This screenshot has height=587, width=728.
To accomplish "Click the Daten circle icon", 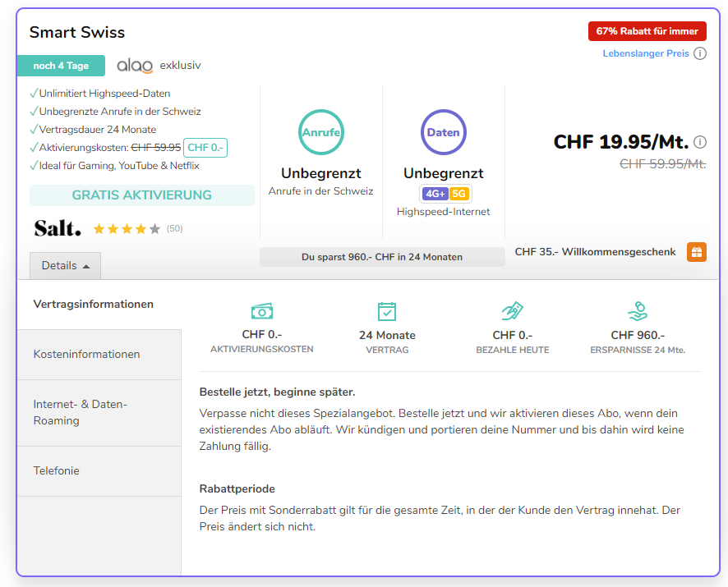I will [444, 132].
